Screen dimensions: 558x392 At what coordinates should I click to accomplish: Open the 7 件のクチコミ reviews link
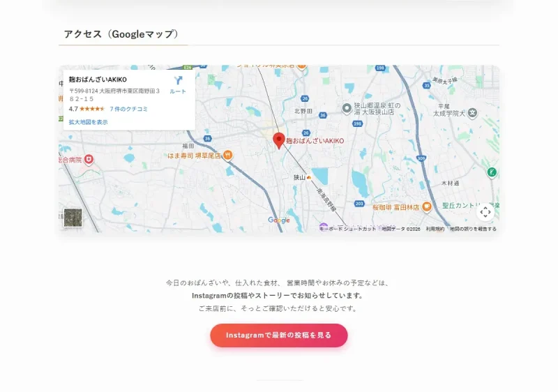[x=128, y=109]
